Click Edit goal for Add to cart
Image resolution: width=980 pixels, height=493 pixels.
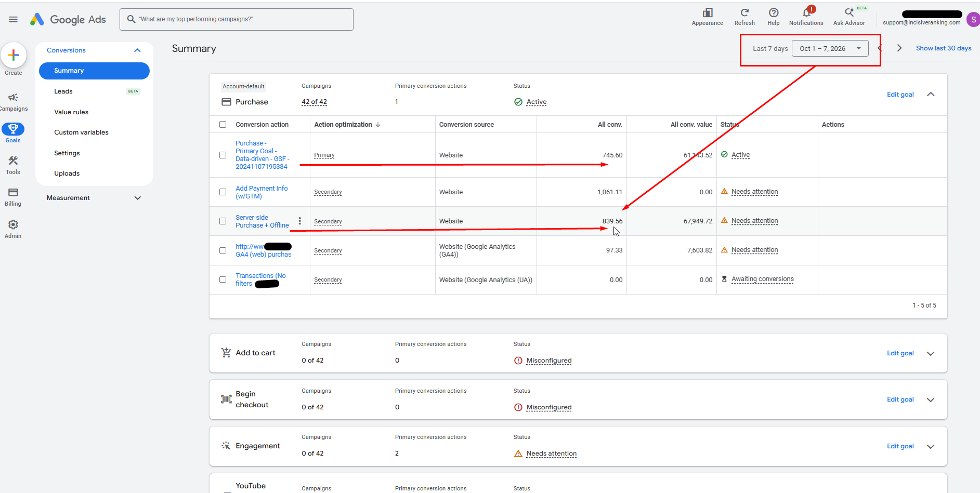(x=900, y=353)
